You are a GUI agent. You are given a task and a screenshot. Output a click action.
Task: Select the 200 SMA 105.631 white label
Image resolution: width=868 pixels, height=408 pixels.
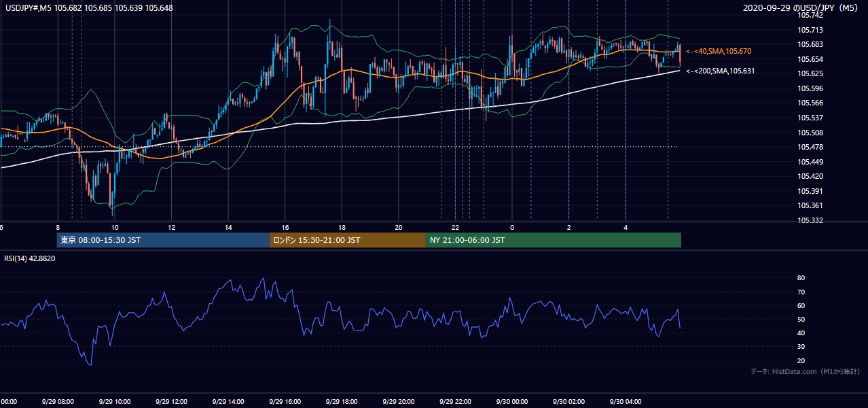[x=721, y=71]
